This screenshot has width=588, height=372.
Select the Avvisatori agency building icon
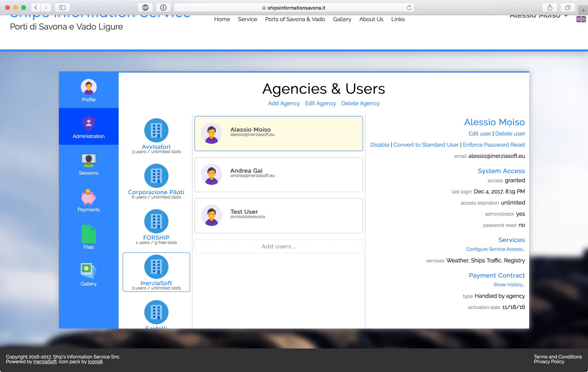pos(156,130)
